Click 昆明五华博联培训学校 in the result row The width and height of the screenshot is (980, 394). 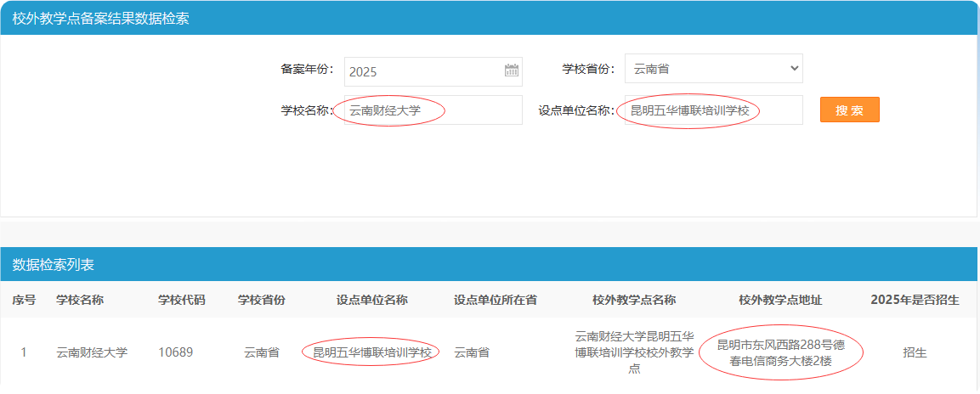(371, 352)
